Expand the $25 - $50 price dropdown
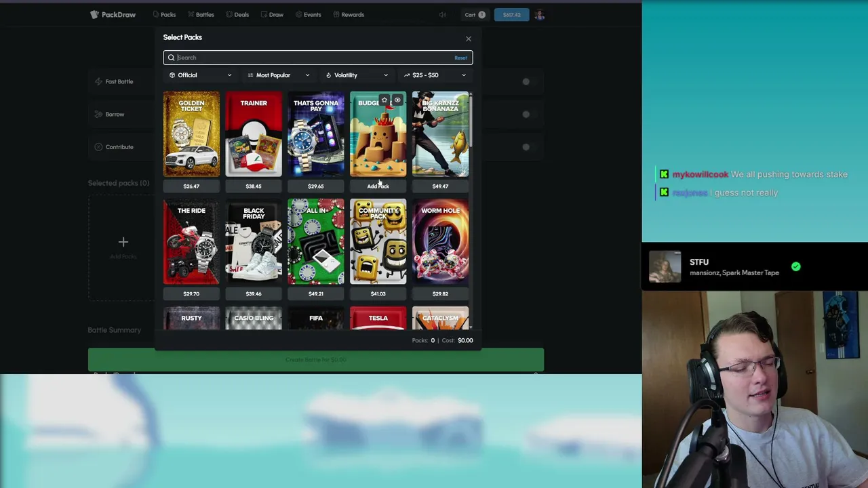868x488 pixels. pyautogui.click(x=435, y=75)
